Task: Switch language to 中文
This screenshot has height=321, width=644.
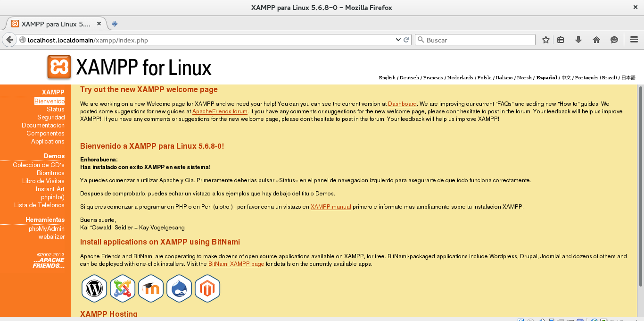Action: click(x=566, y=78)
